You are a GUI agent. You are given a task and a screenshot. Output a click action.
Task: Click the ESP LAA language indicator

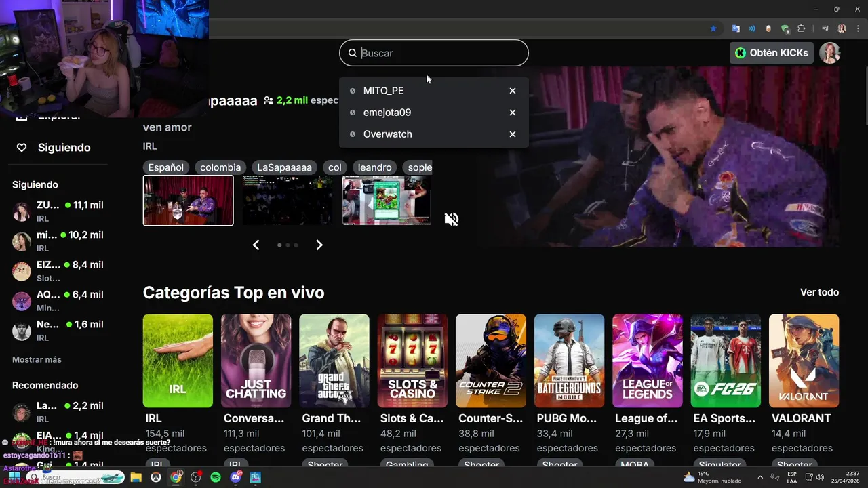[x=792, y=477]
